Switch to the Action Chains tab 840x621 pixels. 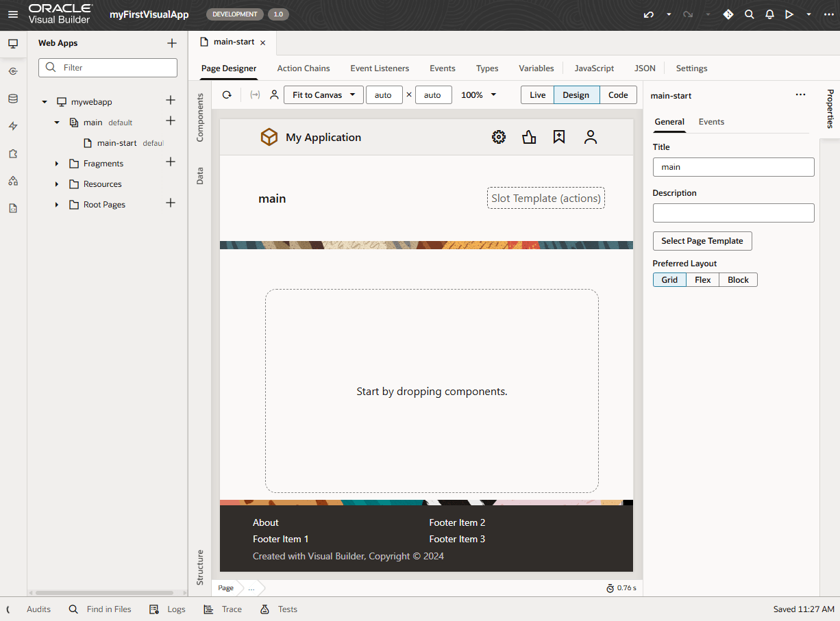click(x=304, y=68)
